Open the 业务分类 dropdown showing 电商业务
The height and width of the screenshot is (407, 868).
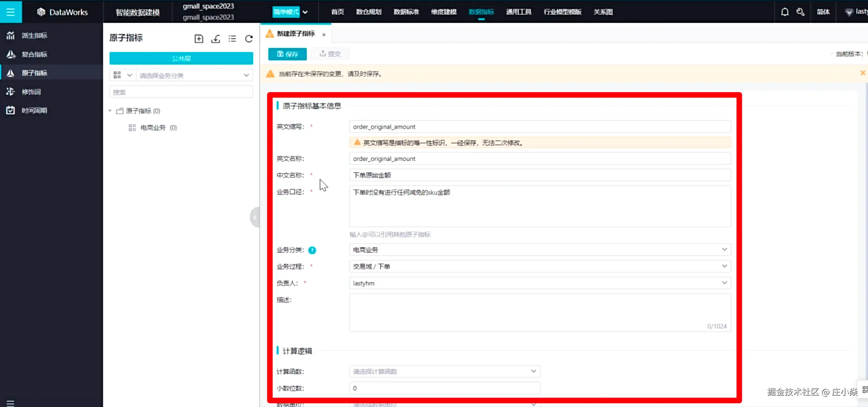[540, 250]
